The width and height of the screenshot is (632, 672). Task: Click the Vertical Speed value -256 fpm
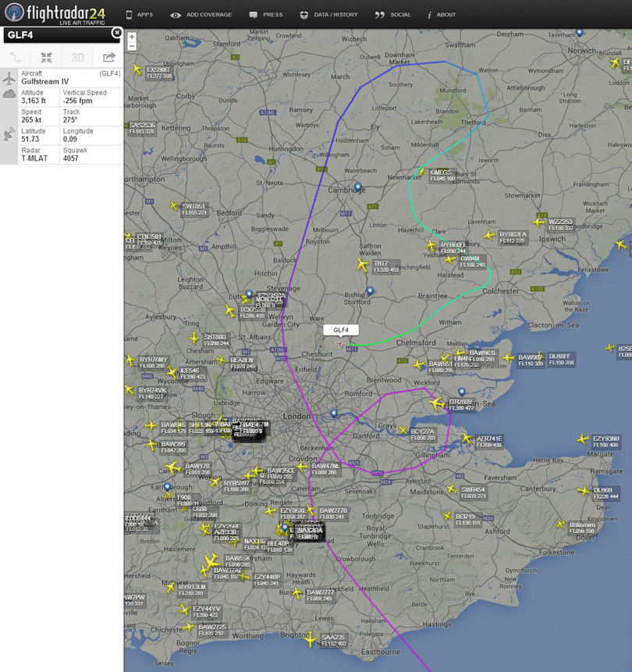77,101
